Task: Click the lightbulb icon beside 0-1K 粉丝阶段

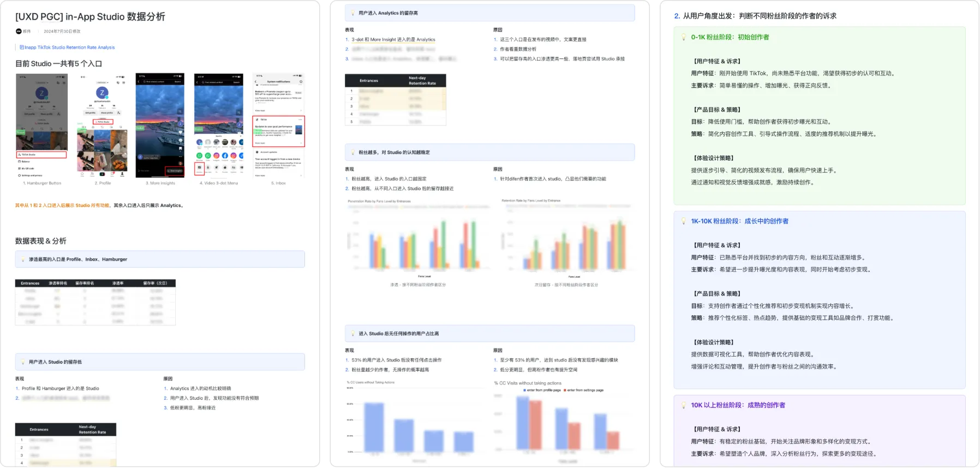Action: pos(684,37)
